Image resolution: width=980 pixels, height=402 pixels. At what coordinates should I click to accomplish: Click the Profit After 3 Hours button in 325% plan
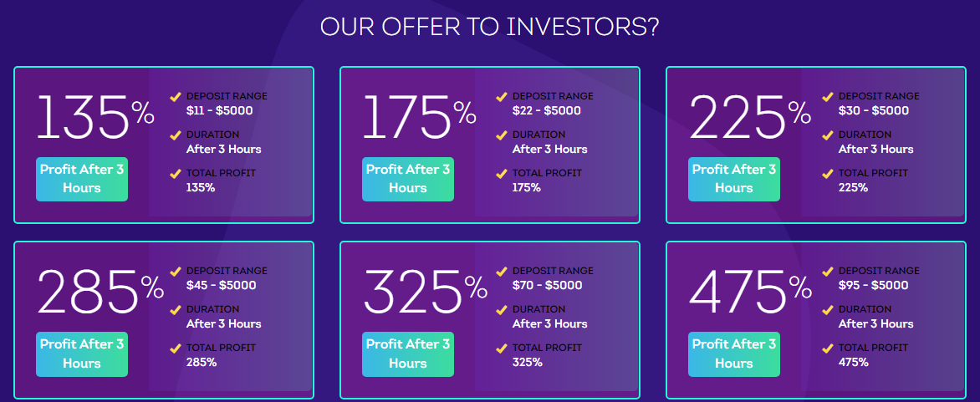(x=408, y=354)
